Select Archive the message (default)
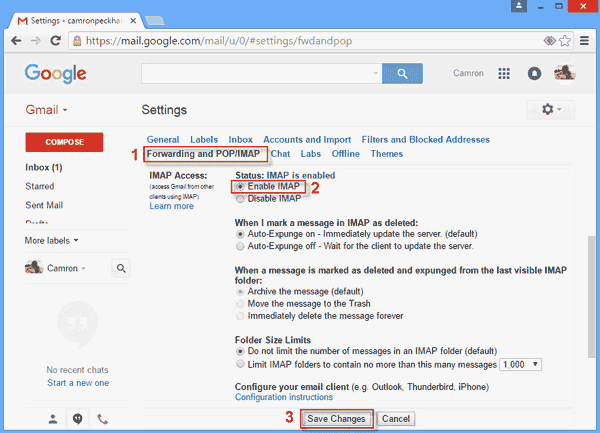Viewport: 600px width, 433px height. coord(240,292)
